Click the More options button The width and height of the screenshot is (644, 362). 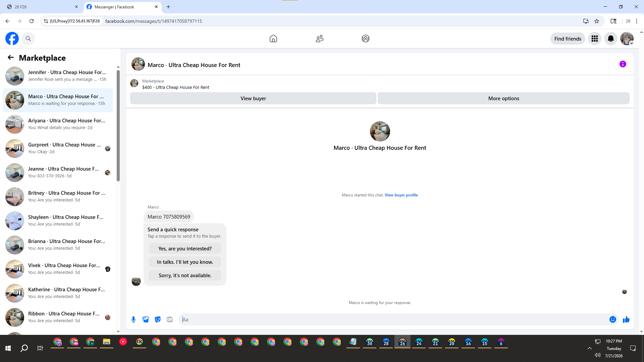pyautogui.click(x=503, y=98)
